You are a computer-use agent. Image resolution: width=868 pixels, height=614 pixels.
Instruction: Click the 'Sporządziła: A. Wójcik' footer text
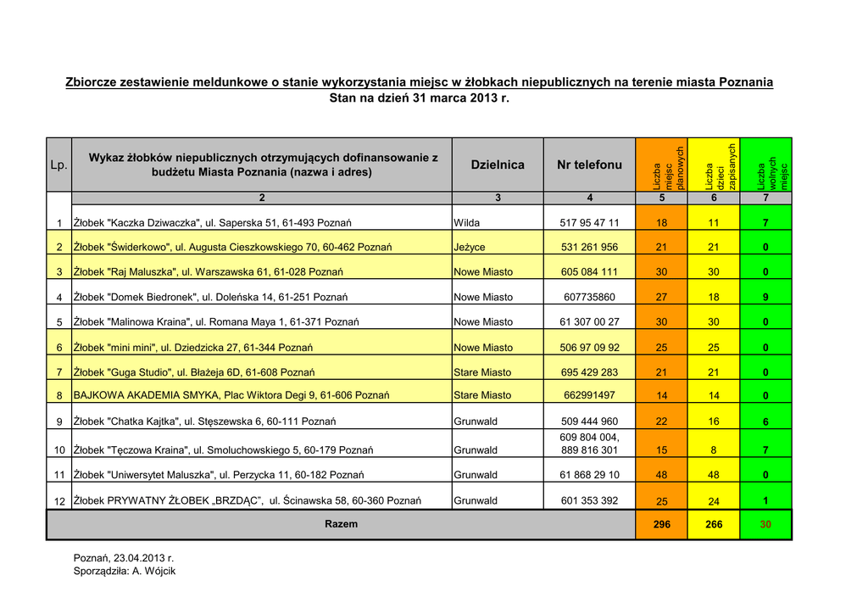click(125, 572)
